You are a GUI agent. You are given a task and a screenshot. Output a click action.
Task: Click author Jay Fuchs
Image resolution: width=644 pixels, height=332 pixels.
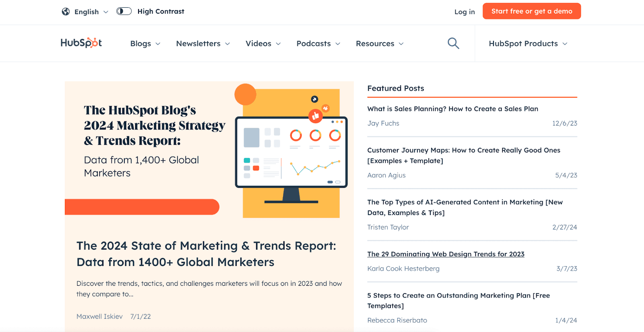pos(383,123)
